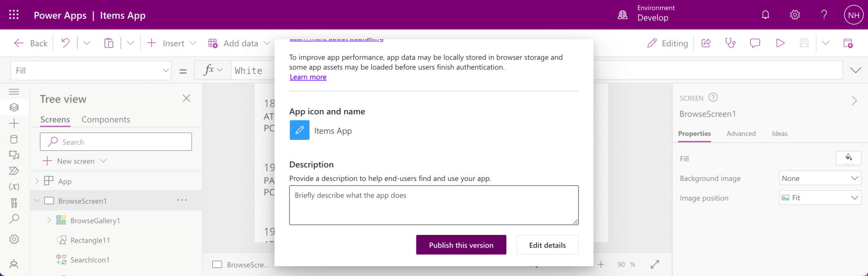Click the Insert plus sidebar icon
Screen dimensions: 868x276
coord(14,123)
